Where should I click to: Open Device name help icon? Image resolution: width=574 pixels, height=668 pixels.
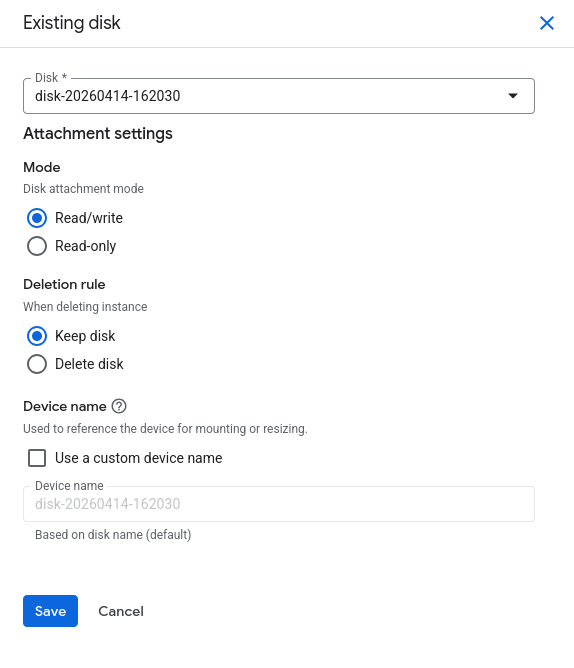(119, 406)
